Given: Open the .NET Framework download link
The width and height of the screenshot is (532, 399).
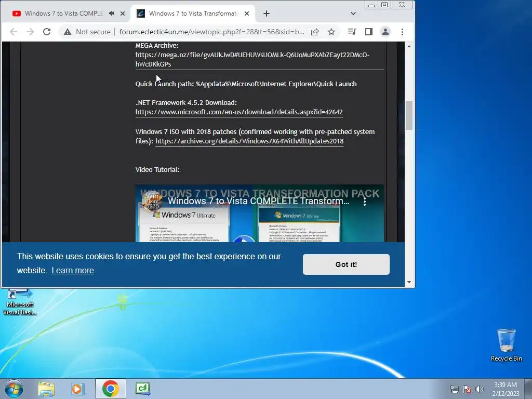Looking at the screenshot, I should [239, 112].
